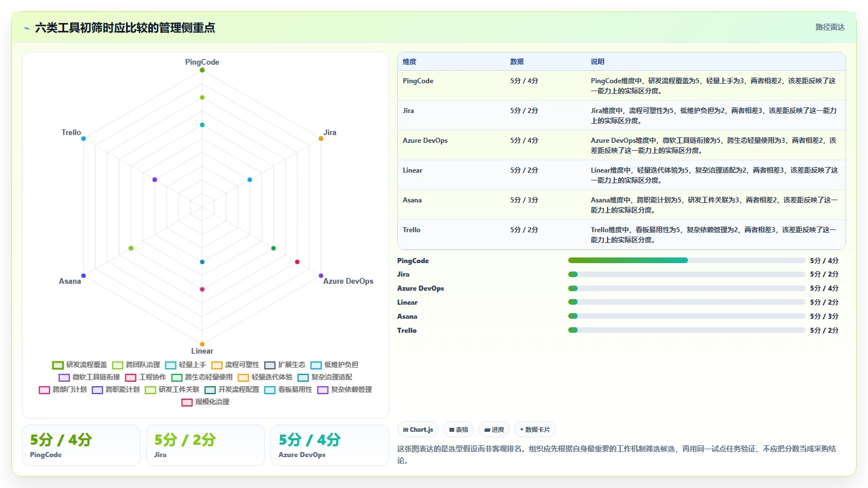Hide the 扩展生态 legend series
This screenshot has width=868, height=488.
[x=285, y=365]
